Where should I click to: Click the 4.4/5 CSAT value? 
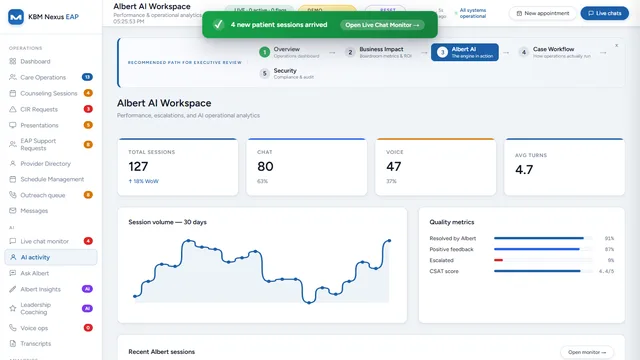(x=606, y=271)
